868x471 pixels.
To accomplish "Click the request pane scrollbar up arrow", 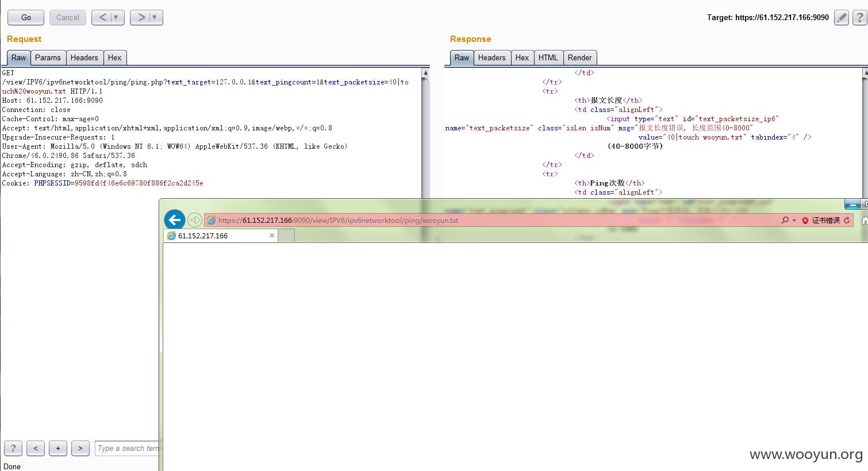I will (425, 73).
